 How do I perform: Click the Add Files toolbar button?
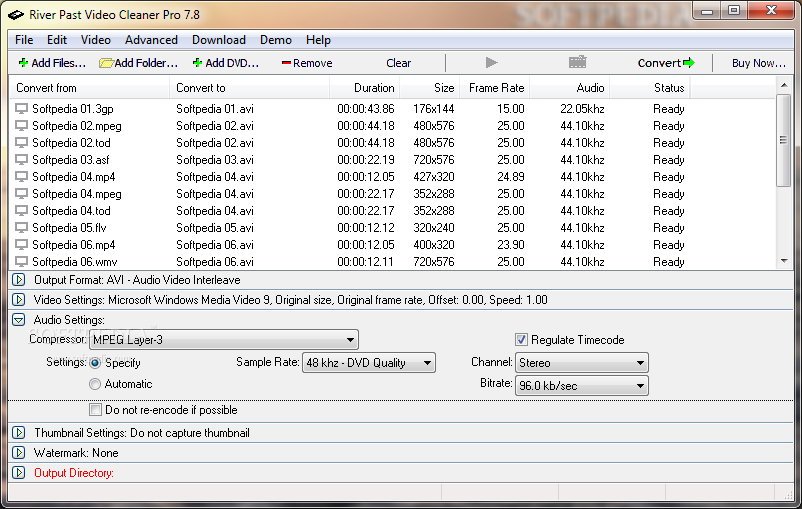pyautogui.click(x=52, y=63)
